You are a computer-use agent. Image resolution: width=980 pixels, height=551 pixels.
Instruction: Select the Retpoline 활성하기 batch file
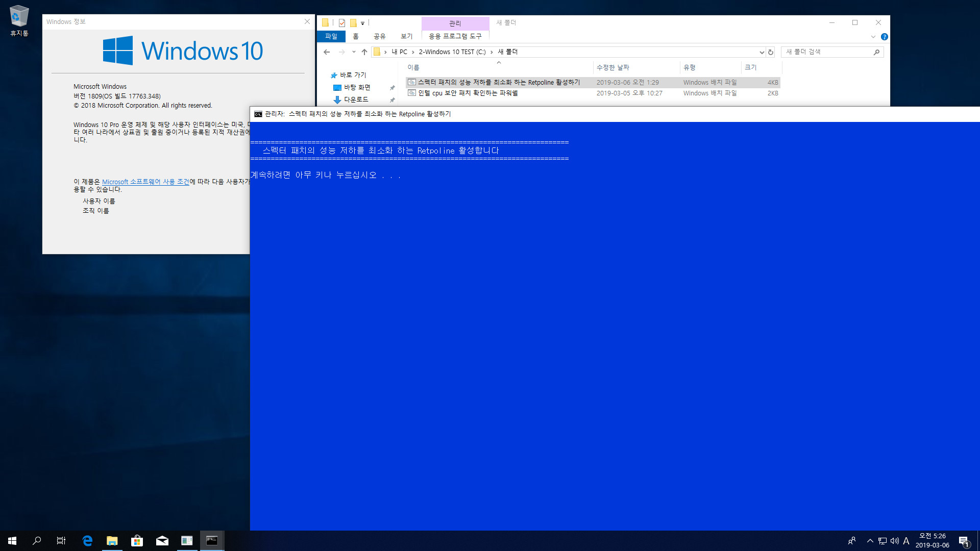593,83
